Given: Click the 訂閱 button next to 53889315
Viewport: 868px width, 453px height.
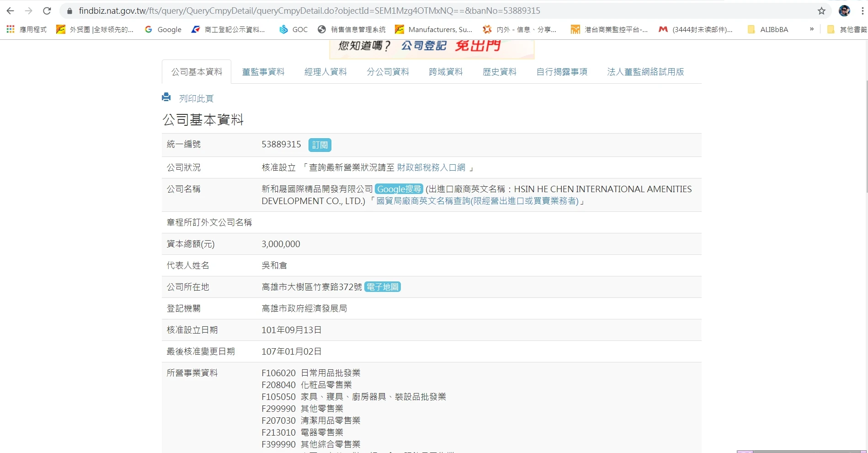Looking at the screenshot, I should pos(320,145).
